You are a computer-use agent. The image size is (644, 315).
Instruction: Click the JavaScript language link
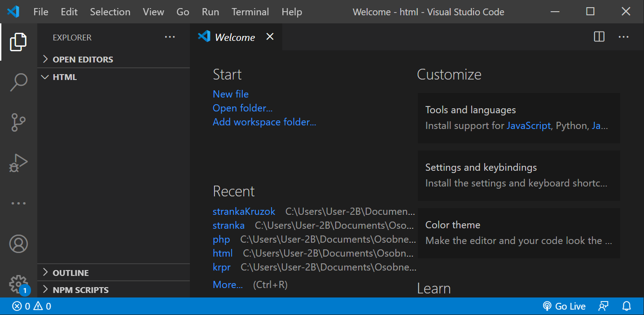(529, 125)
